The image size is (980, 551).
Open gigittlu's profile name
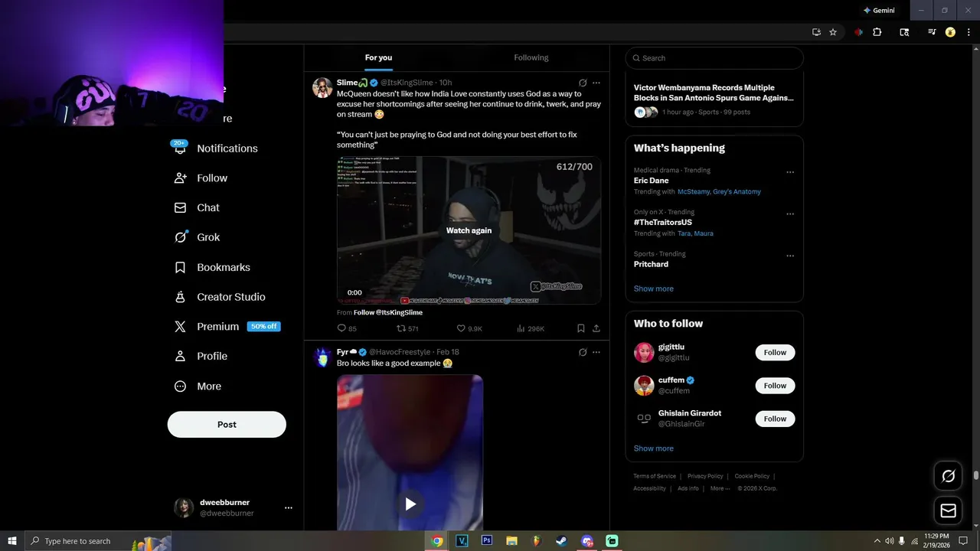(671, 347)
